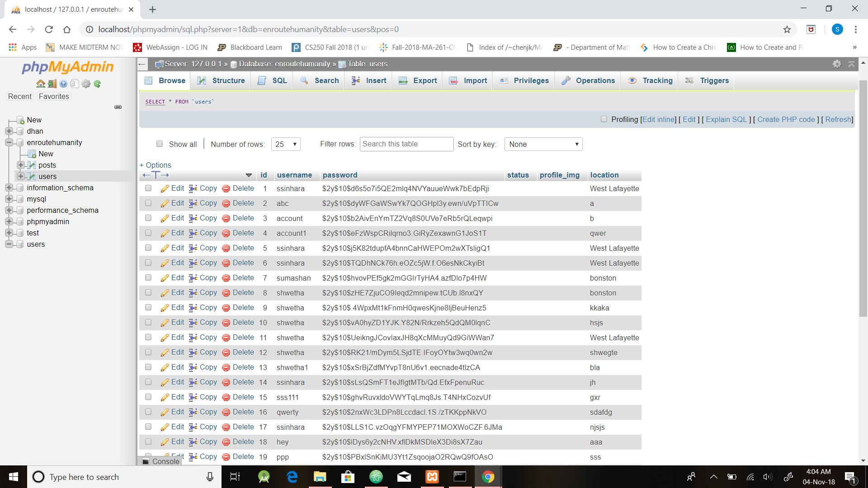
Task: Expand the information_schema database tree
Action: [x=9, y=188]
